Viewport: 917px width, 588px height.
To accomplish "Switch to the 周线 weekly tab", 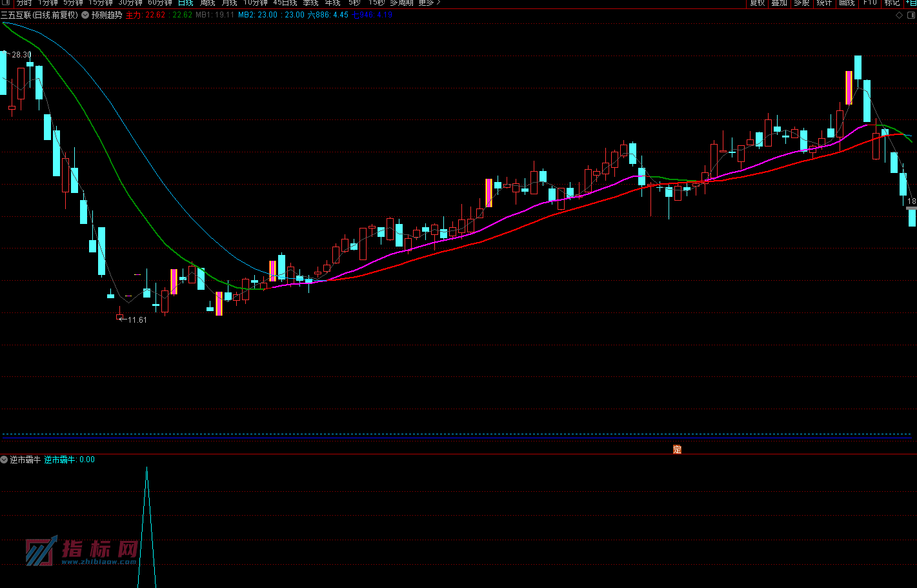I will pyautogui.click(x=208, y=3).
